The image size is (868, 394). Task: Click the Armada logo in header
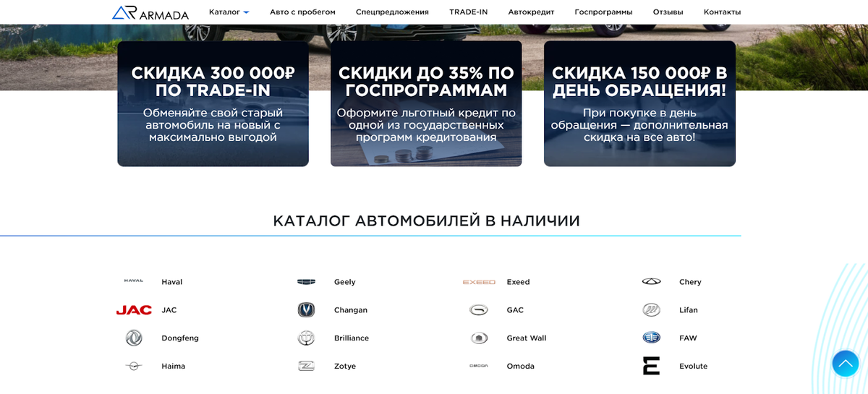point(150,12)
